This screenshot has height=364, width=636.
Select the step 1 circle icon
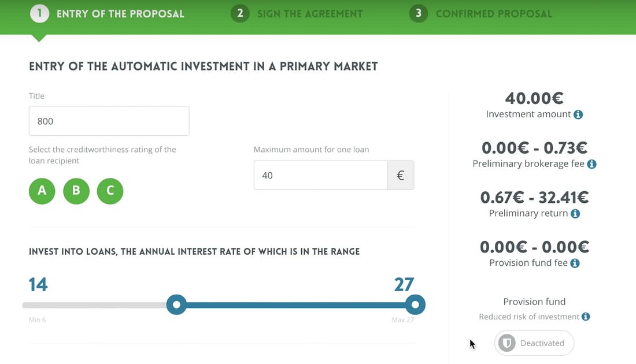coord(39,13)
